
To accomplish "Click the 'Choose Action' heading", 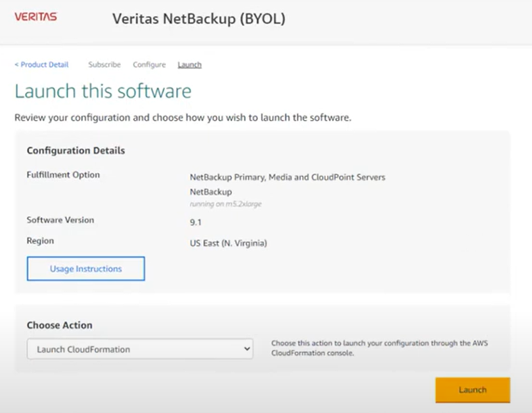I will pyautogui.click(x=60, y=325).
